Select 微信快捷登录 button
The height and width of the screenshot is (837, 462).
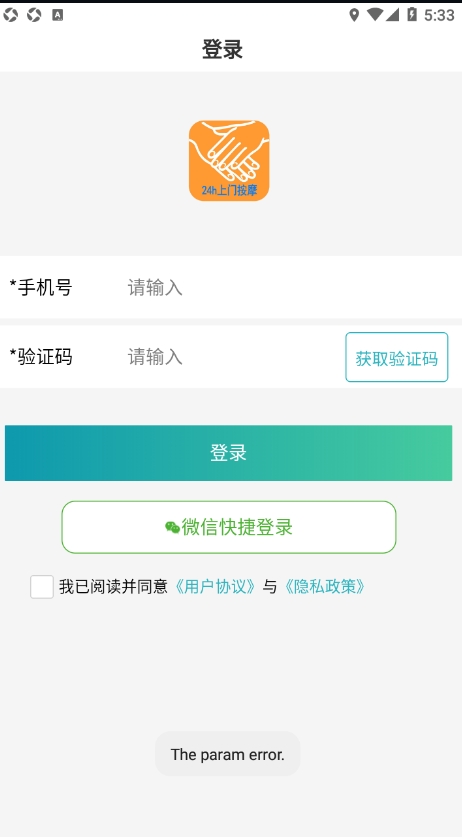click(x=229, y=527)
